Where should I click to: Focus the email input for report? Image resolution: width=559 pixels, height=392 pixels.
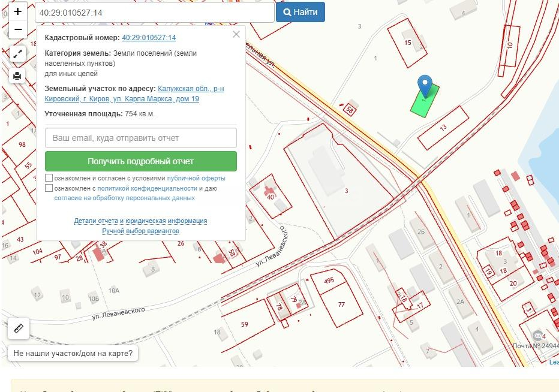(141, 138)
